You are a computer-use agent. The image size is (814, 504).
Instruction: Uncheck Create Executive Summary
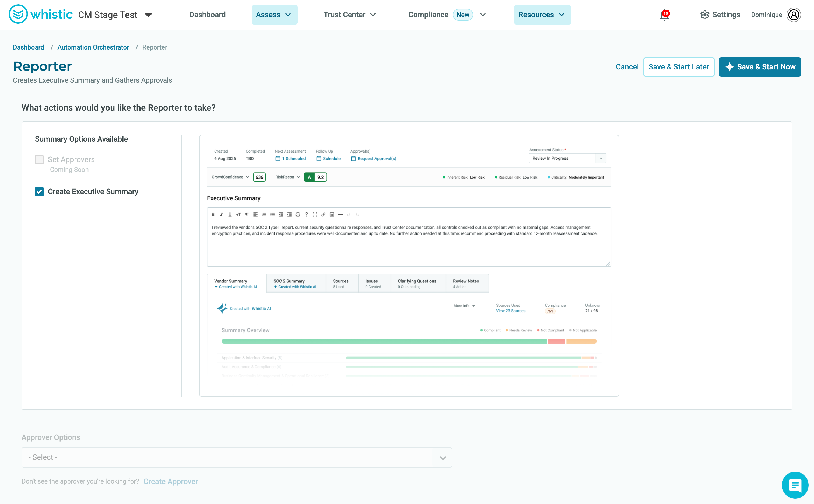[x=39, y=192]
